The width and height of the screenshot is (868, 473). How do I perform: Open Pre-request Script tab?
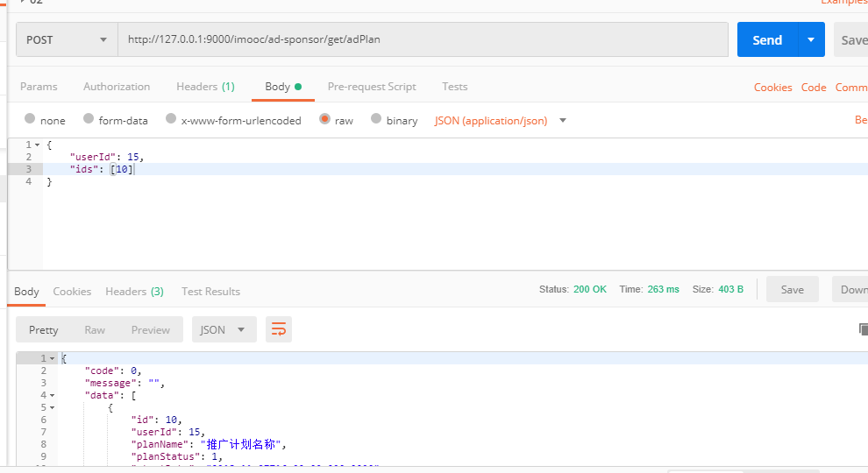[x=372, y=87]
